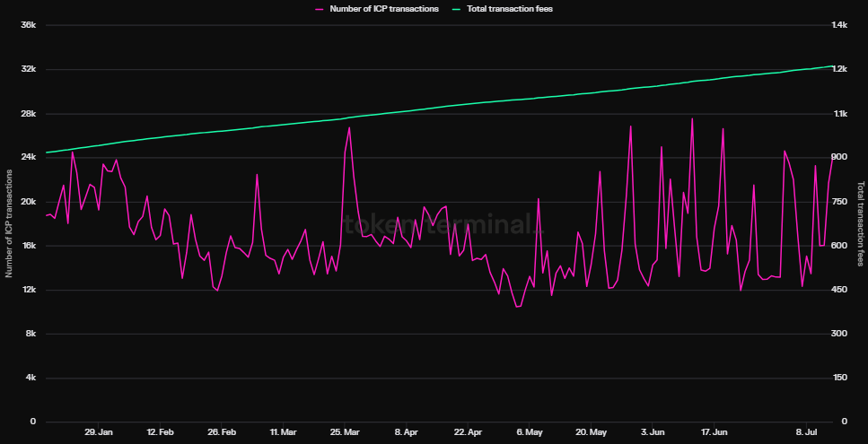The height and width of the screenshot is (444, 868).
Task: Click the 300 right axis label
Action: (x=839, y=334)
